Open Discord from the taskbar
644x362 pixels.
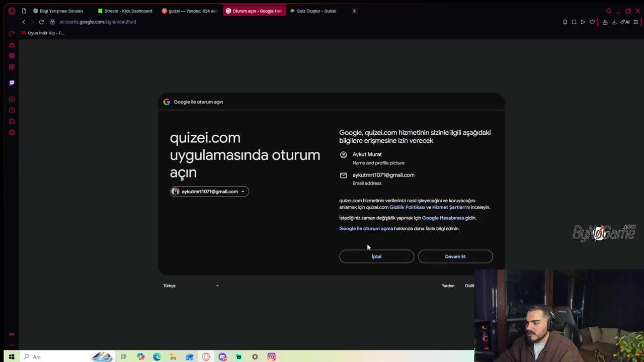tap(222, 357)
